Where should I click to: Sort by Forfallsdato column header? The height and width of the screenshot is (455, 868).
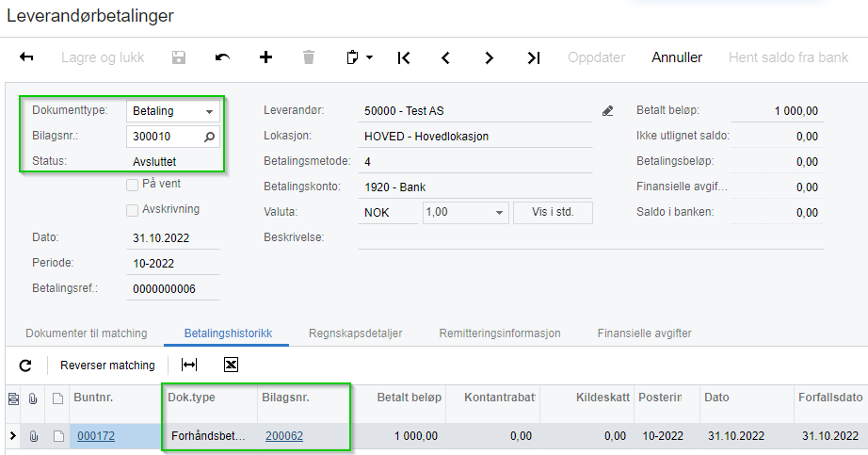(x=830, y=398)
